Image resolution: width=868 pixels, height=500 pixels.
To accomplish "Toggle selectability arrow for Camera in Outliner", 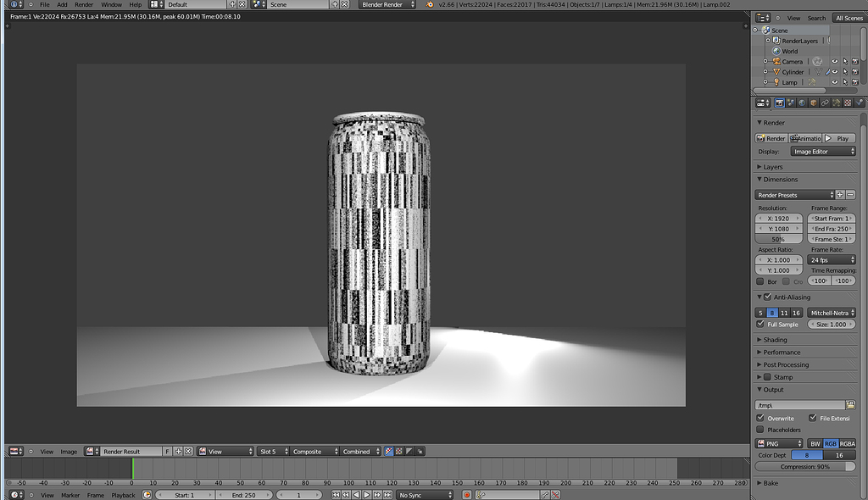I will click(x=845, y=62).
